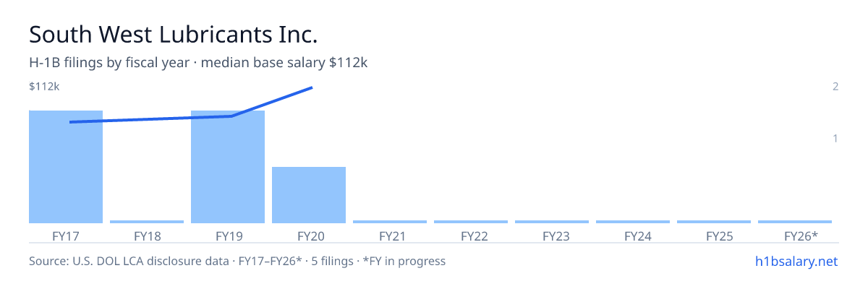
Task: Select the FY19 filings bar
Action: (x=228, y=167)
